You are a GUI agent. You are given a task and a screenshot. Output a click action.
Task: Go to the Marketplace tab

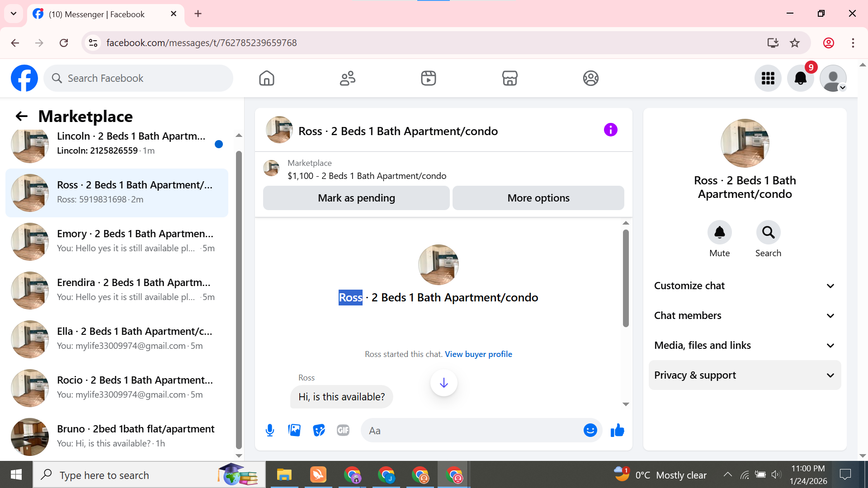coord(509,78)
